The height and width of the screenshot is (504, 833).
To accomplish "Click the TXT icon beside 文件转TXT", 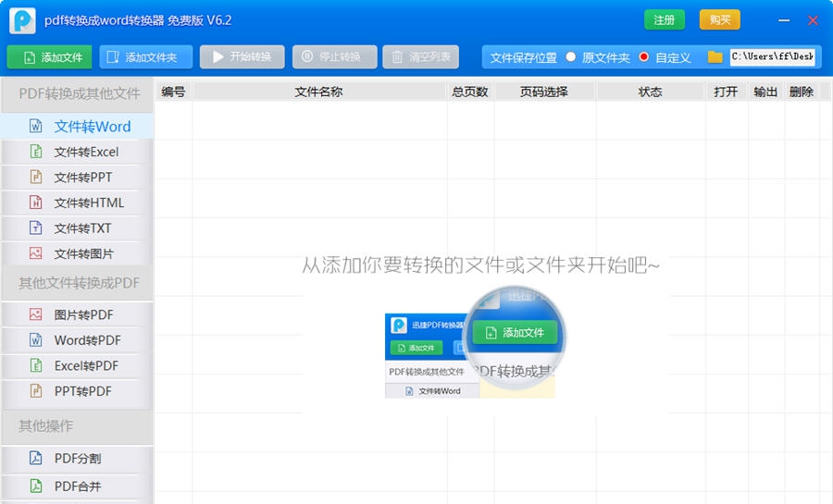I will pos(35,228).
